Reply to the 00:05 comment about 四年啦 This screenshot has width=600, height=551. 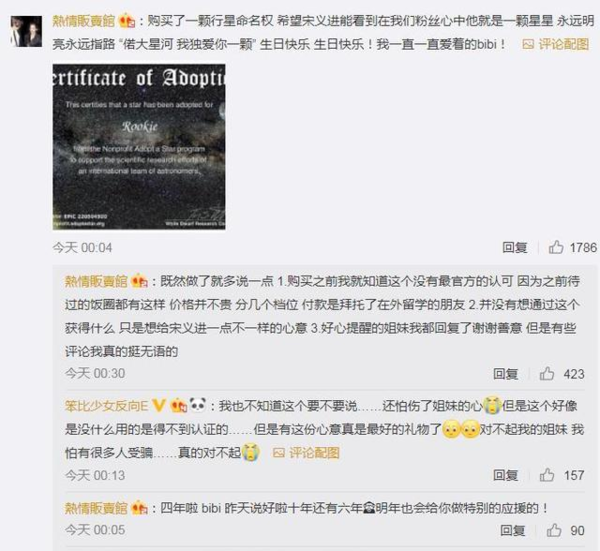(512, 530)
